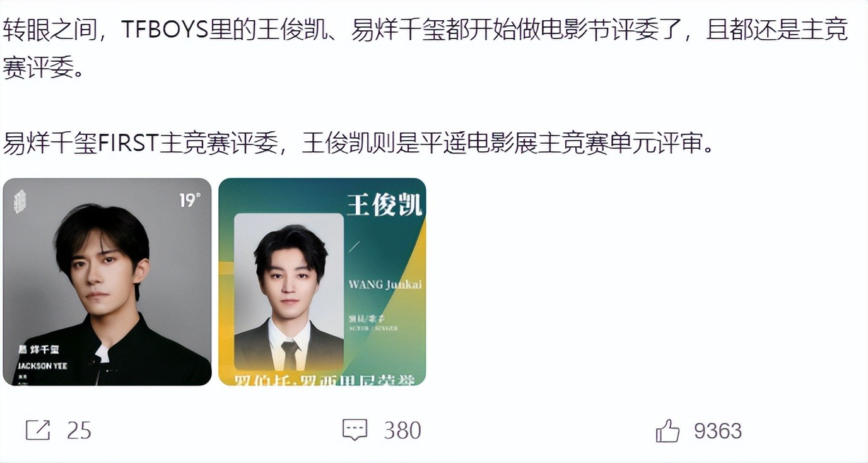The height and width of the screenshot is (463, 868).
Task: Click the 易烊千玺 caption on the left image
Action: coord(38,350)
